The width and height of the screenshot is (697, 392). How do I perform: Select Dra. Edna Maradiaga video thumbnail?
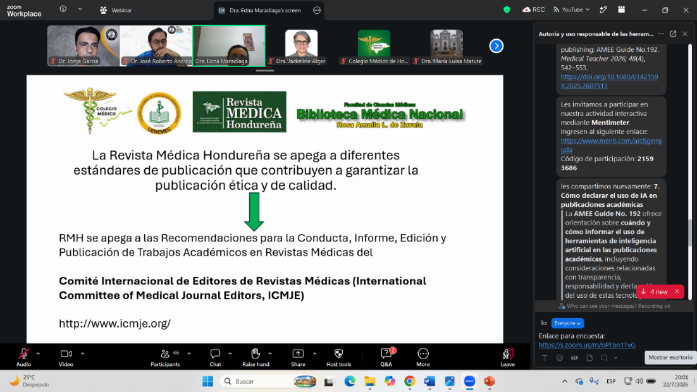click(229, 46)
